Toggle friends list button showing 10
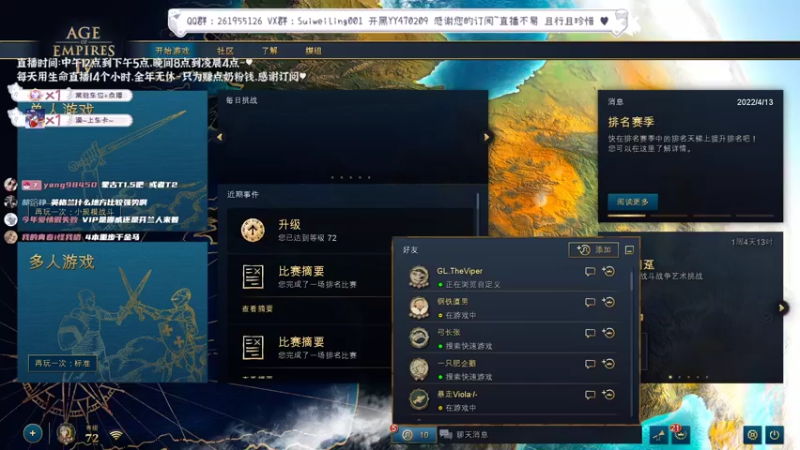Screen dimensions: 800x450 click(x=415, y=435)
